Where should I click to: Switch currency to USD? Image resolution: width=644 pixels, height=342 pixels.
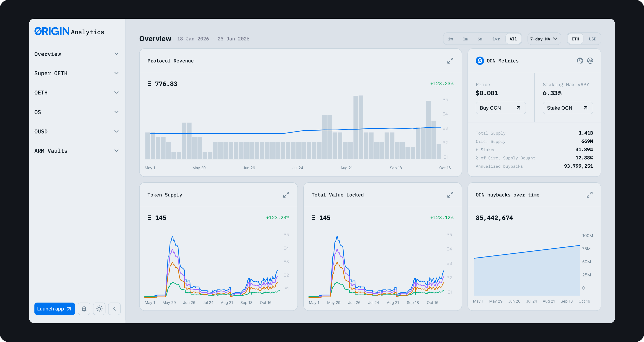tap(592, 39)
